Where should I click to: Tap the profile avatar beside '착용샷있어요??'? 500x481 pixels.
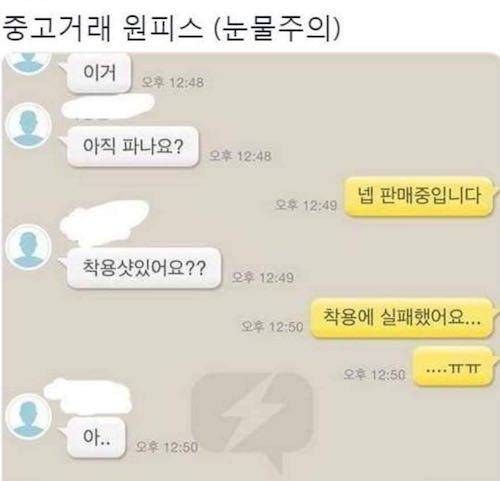29,247
